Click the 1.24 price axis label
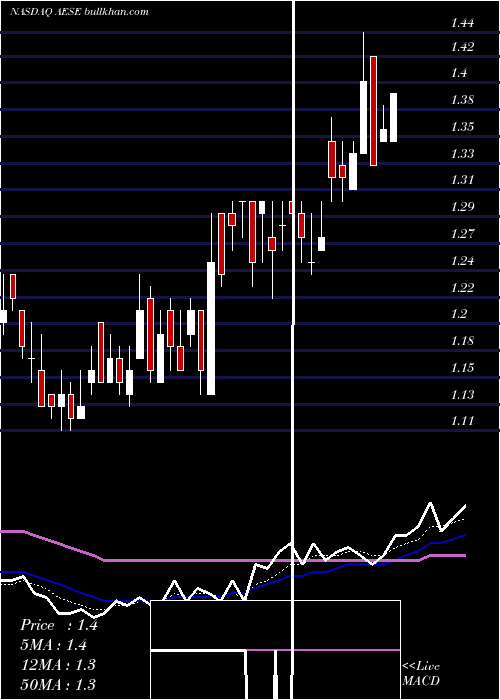The width and height of the screenshot is (500, 700). (462, 261)
